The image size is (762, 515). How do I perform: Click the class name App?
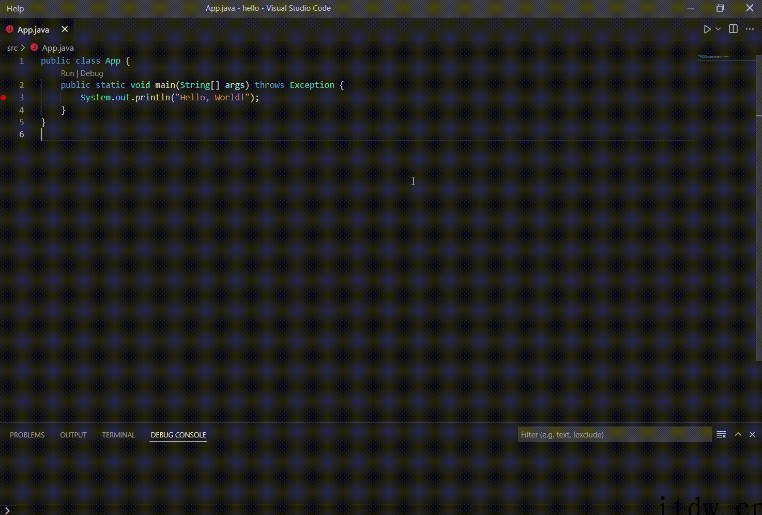tap(113, 61)
